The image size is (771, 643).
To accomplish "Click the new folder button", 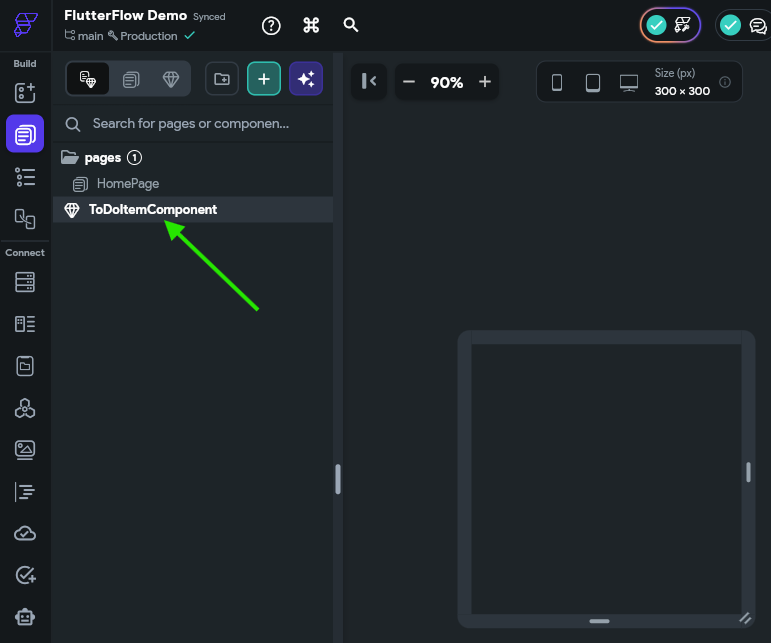I will (x=222, y=79).
